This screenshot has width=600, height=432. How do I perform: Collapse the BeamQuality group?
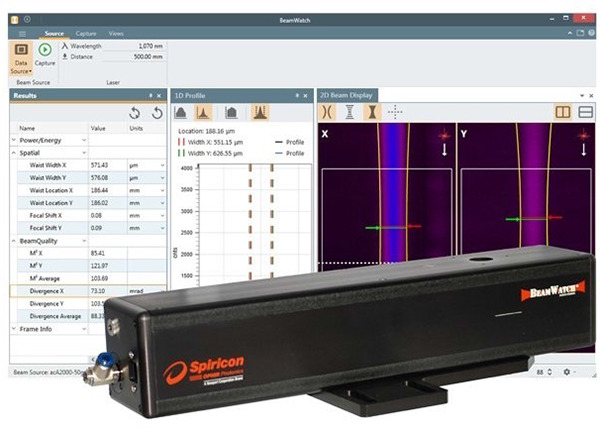(x=14, y=241)
